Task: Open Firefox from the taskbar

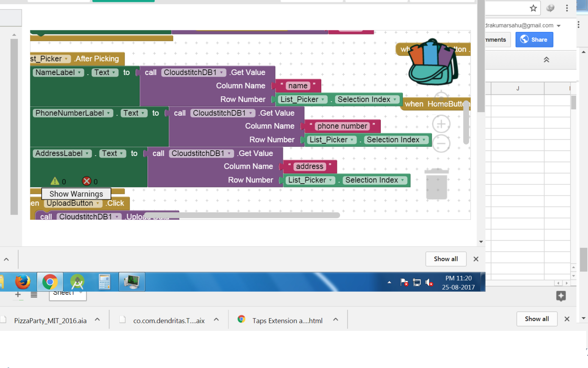Action: (x=23, y=282)
